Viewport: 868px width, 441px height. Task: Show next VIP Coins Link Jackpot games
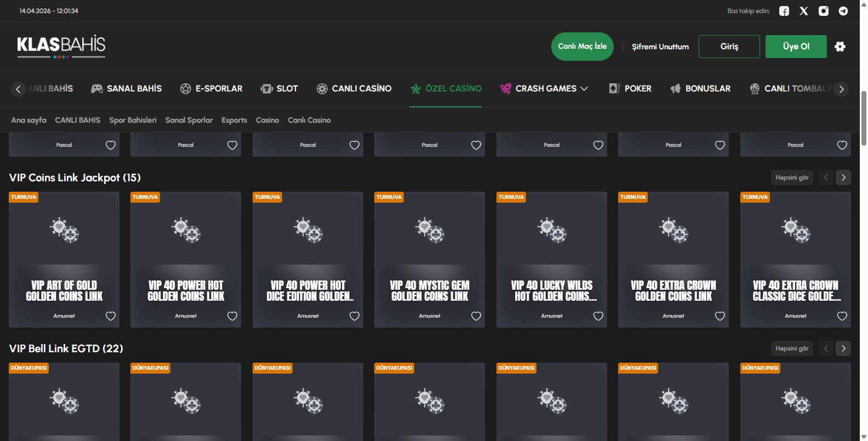pos(843,177)
